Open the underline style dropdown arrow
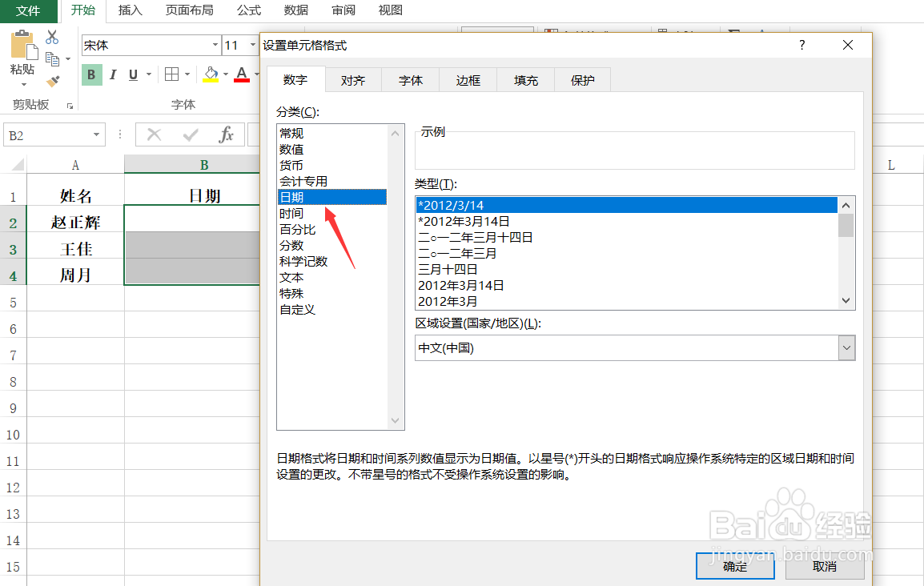This screenshot has width=924, height=586. click(x=148, y=74)
